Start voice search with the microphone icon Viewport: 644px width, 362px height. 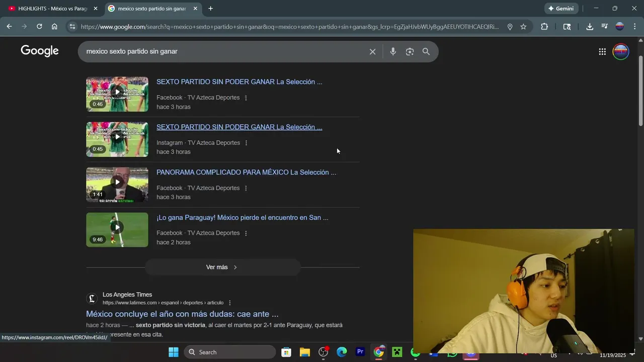coord(393,51)
